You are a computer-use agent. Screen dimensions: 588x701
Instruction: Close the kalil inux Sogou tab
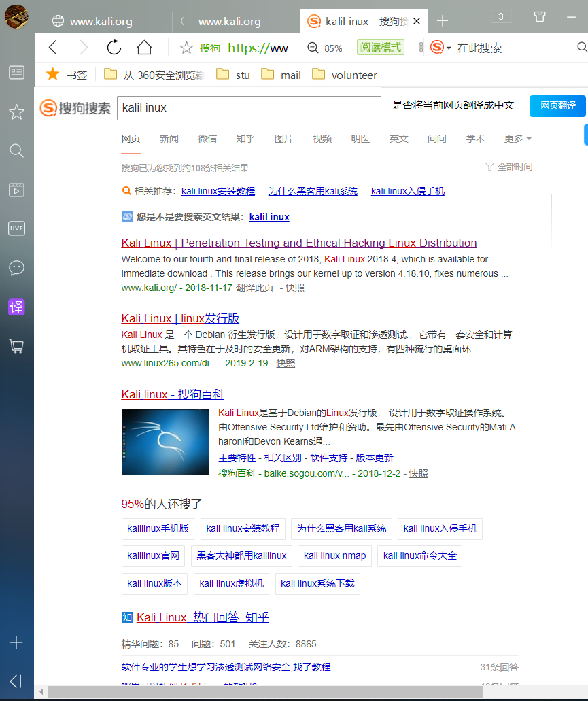[x=417, y=21]
